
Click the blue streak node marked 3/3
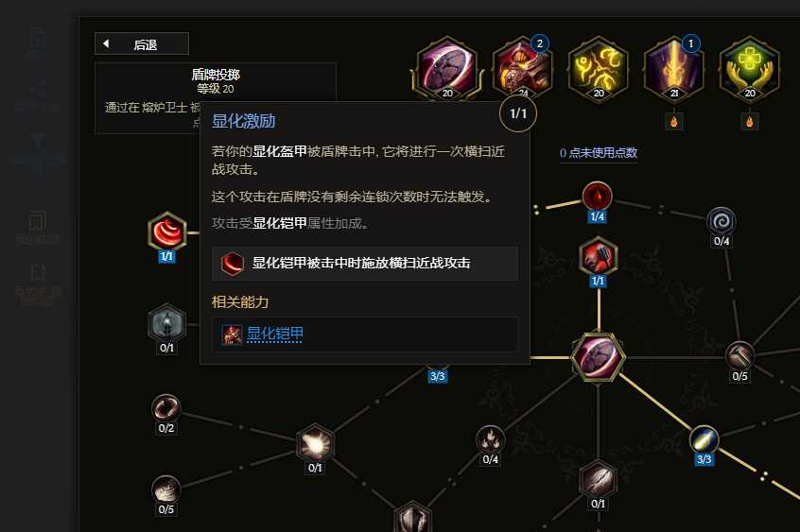click(704, 439)
